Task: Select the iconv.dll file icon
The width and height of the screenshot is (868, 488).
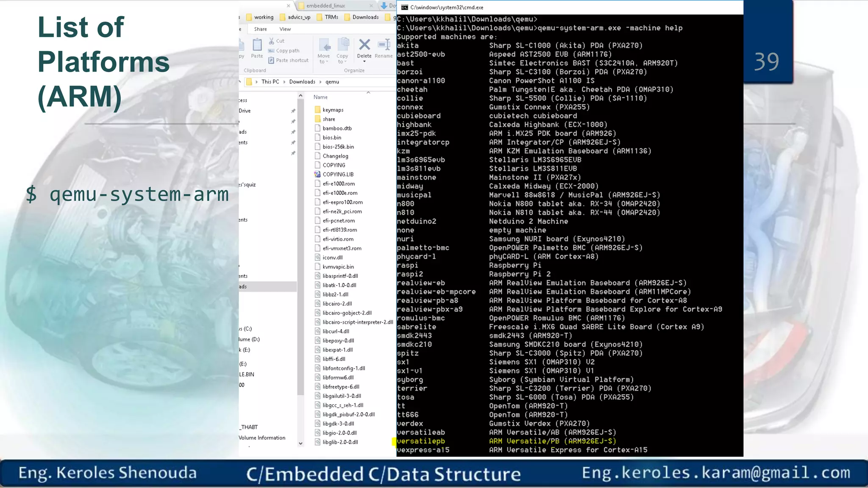Action: [x=318, y=258]
